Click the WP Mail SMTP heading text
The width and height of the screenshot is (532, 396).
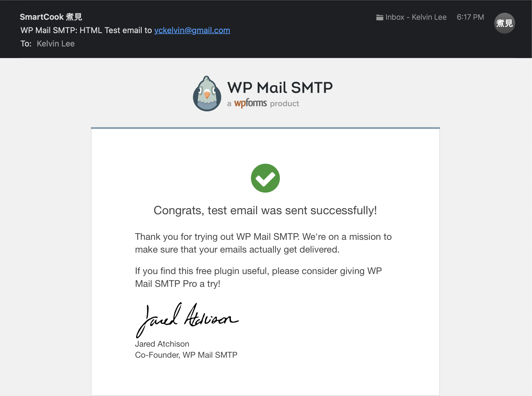[x=280, y=87]
